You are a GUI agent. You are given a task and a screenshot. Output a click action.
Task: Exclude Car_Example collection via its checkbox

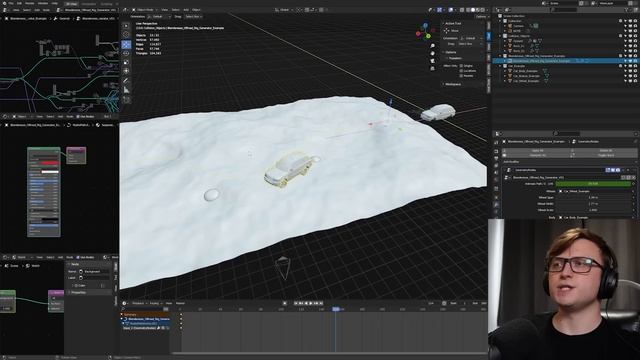(x=620, y=66)
